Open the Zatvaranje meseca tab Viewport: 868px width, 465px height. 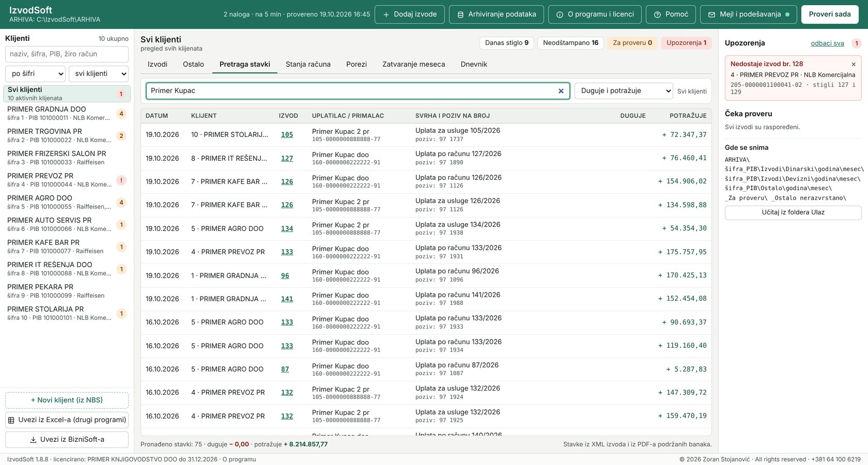pos(413,64)
